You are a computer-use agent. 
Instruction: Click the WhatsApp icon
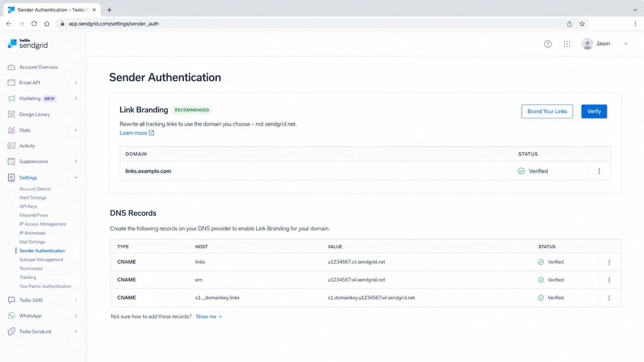(x=11, y=316)
